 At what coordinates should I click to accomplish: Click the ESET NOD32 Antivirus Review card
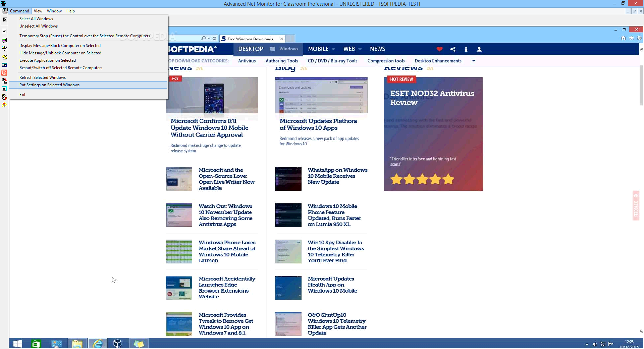point(433,134)
